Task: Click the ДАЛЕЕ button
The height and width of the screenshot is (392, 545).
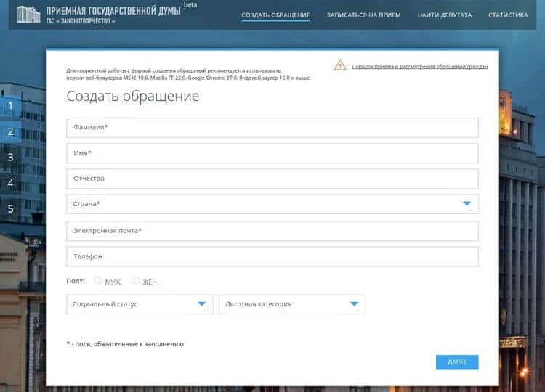Action: (457, 362)
